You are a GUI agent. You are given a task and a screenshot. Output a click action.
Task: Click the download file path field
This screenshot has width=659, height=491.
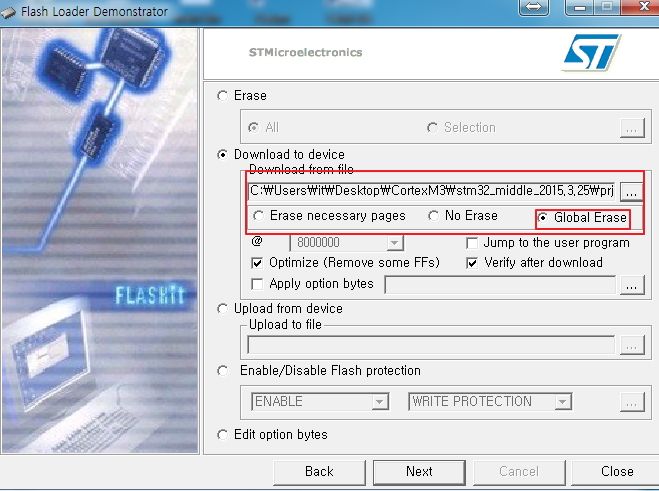(x=432, y=191)
